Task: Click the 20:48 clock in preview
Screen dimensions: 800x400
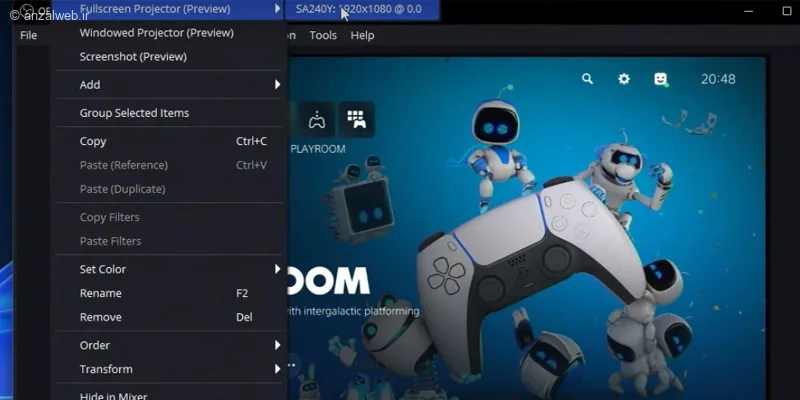Action: [717, 79]
